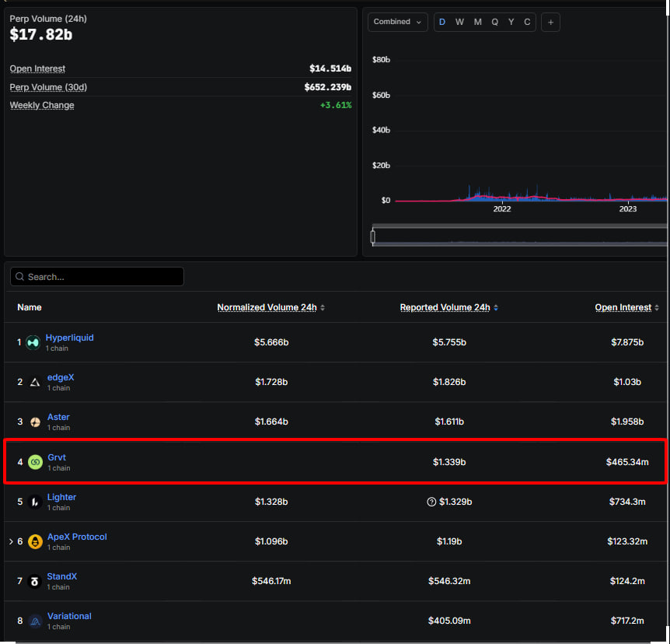The height and width of the screenshot is (644, 670).
Task: Open the Aster protocol page
Action: point(58,418)
